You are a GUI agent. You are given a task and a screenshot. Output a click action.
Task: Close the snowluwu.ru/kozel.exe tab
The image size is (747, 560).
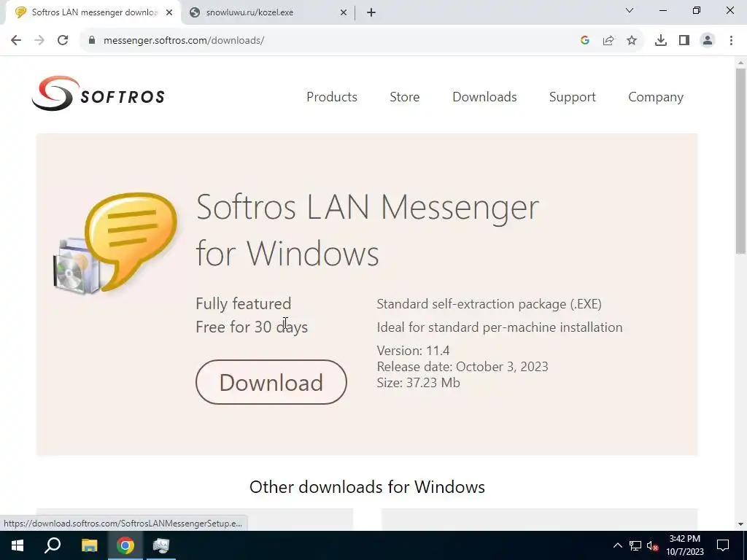(x=344, y=13)
